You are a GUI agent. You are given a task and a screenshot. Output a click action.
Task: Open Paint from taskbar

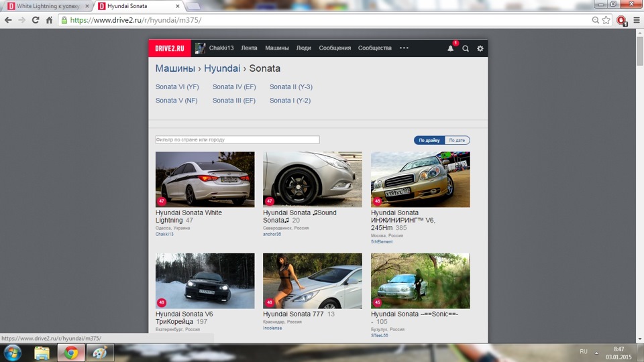(100, 353)
